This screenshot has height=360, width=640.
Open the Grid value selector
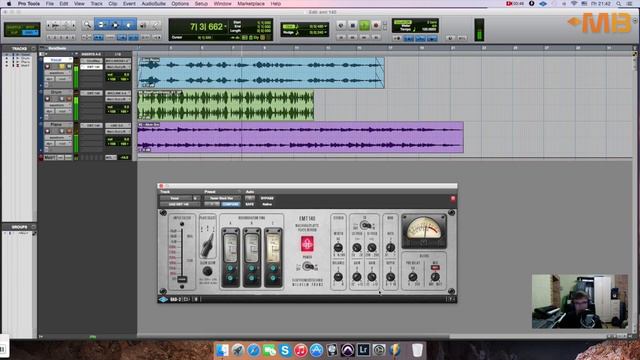click(317, 27)
